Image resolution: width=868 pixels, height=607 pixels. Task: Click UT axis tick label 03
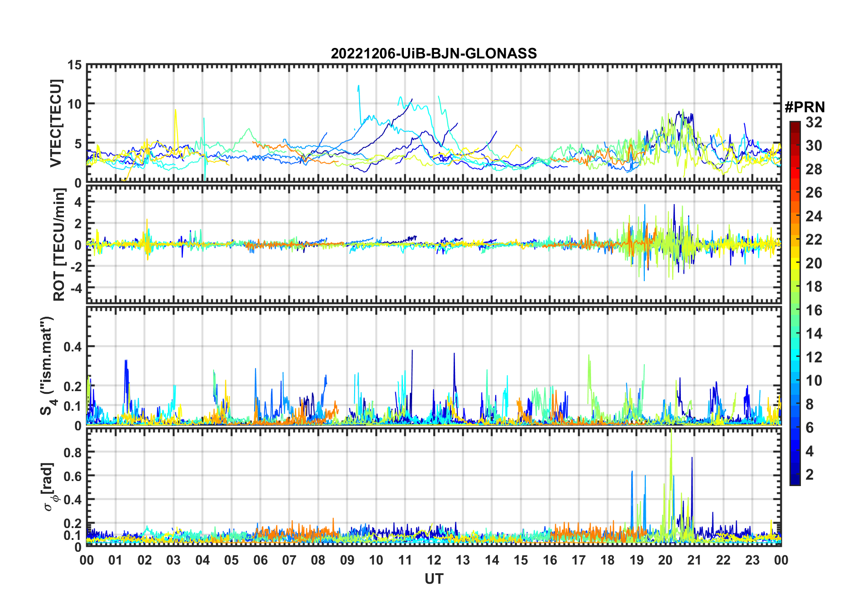(173, 560)
